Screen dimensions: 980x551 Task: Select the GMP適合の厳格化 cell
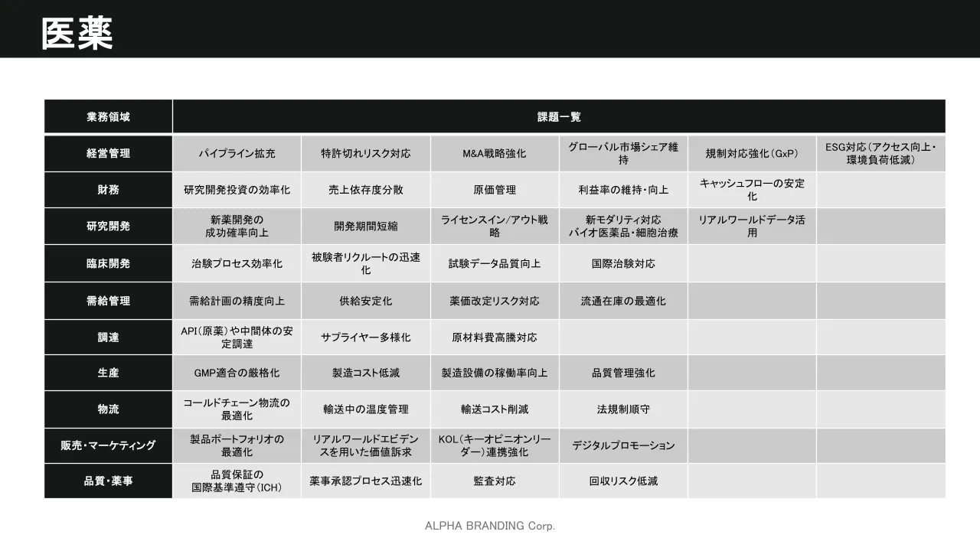[237, 373]
